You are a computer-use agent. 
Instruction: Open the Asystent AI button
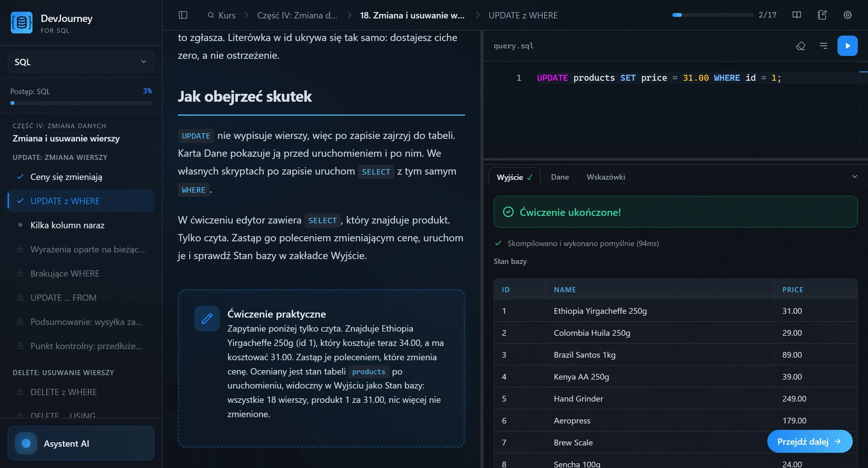pyautogui.click(x=81, y=443)
